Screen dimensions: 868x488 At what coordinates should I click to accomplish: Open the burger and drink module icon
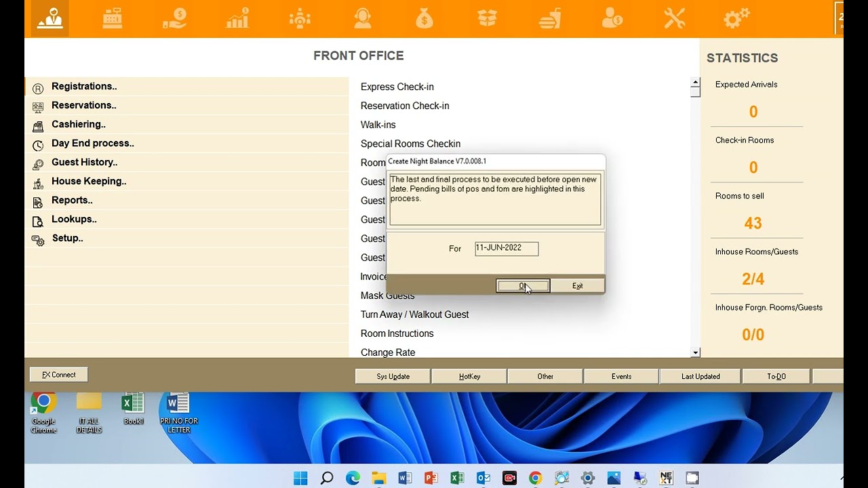click(x=550, y=18)
